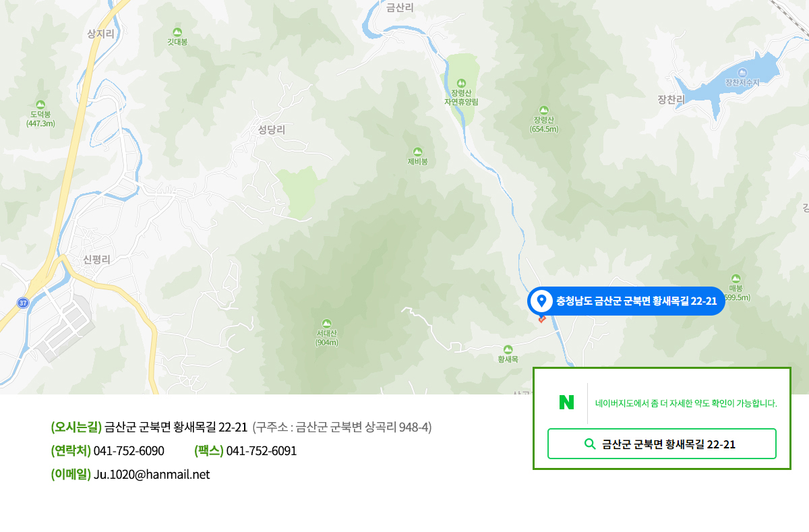The height and width of the screenshot is (532, 809).
Task: Click the 도덕봉 mountain peak icon
Action: point(40,104)
